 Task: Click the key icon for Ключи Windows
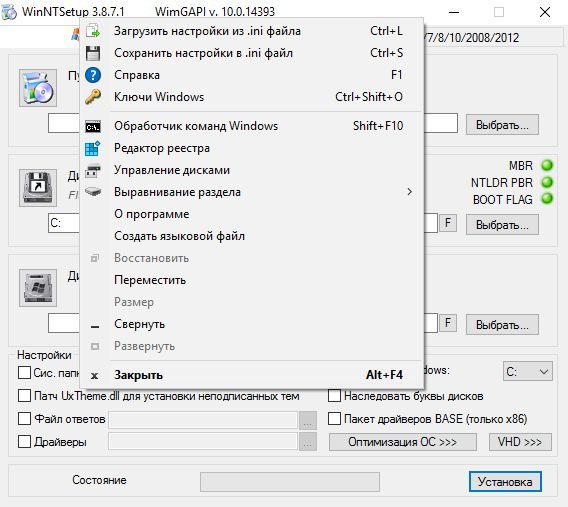93,97
